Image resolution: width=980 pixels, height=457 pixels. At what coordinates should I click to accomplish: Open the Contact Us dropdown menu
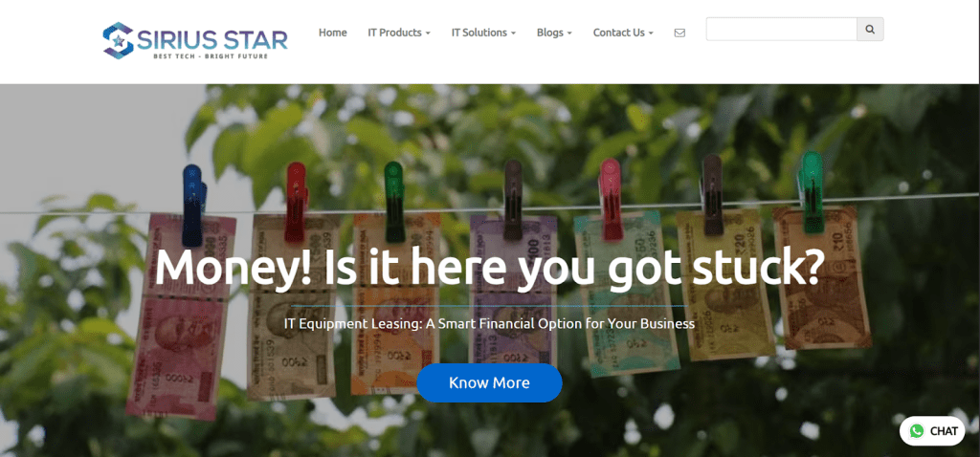pos(623,33)
